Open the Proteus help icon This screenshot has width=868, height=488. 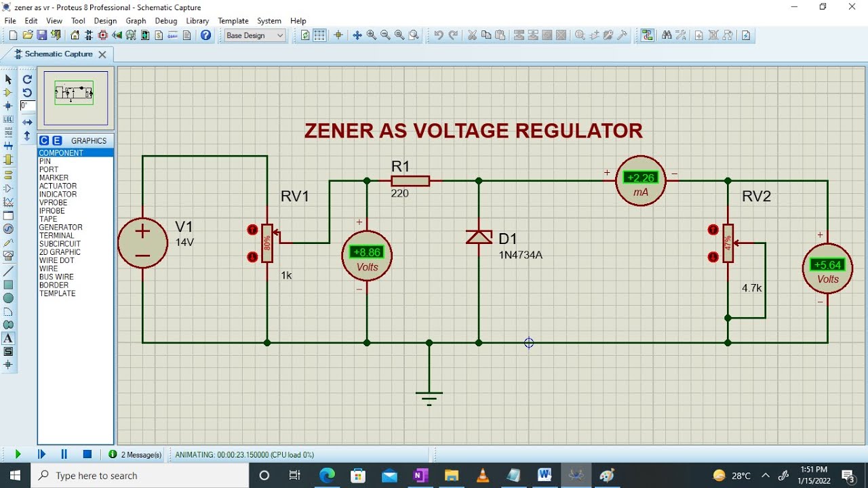point(206,35)
